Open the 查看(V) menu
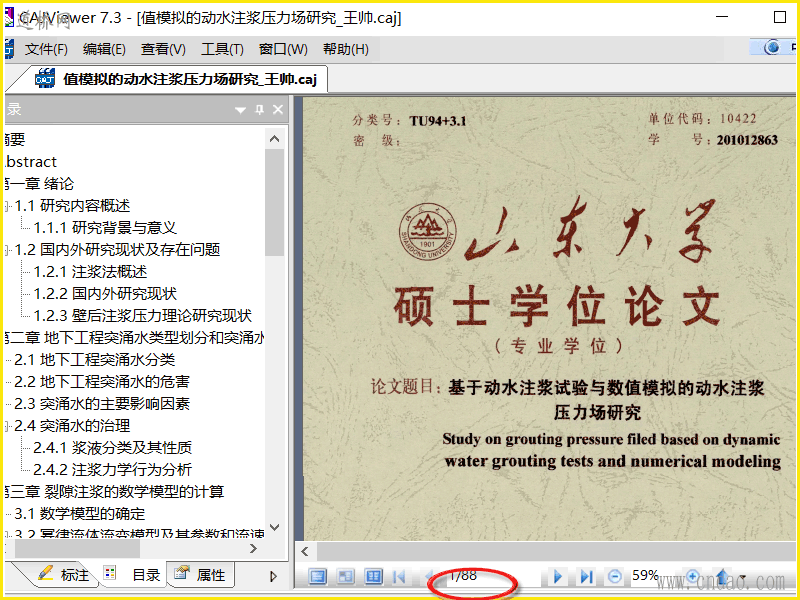 [163, 49]
